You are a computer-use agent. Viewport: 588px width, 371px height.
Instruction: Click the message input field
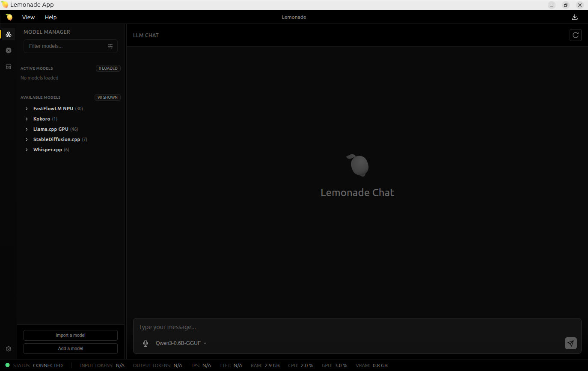[300, 327]
